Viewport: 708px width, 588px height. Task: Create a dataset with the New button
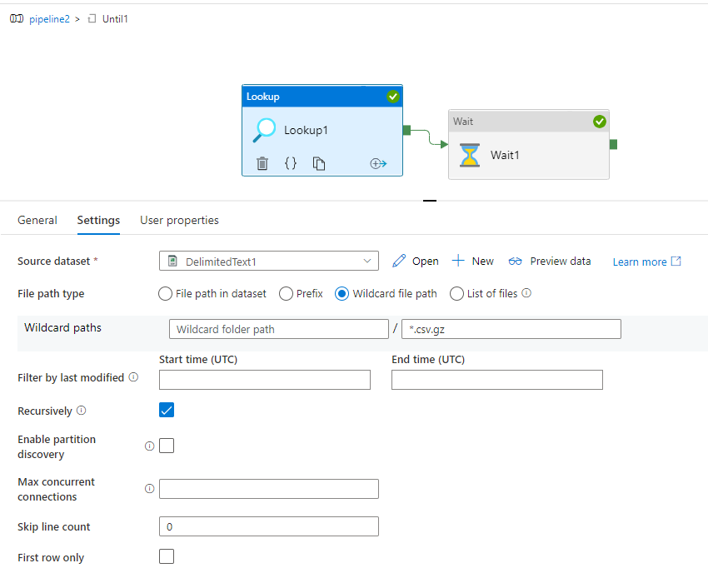(472, 260)
